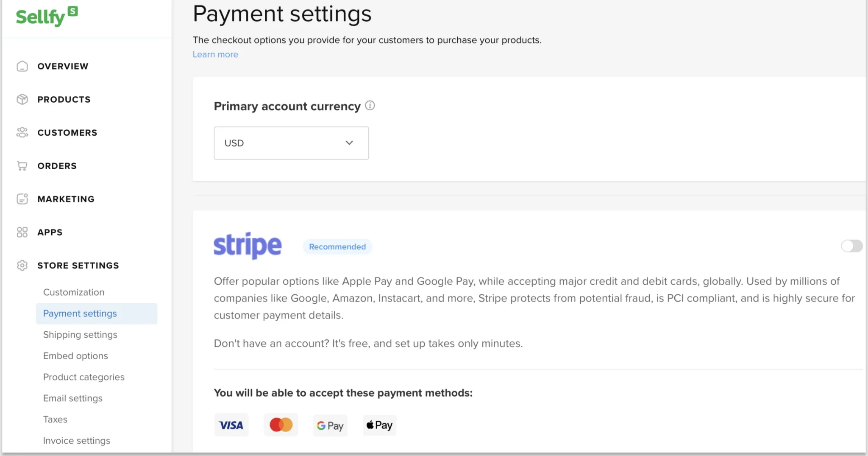Follow the Learn more link
The height and width of the screenshot is (456, 868).
pyautogui.click(x=215, y=54)
